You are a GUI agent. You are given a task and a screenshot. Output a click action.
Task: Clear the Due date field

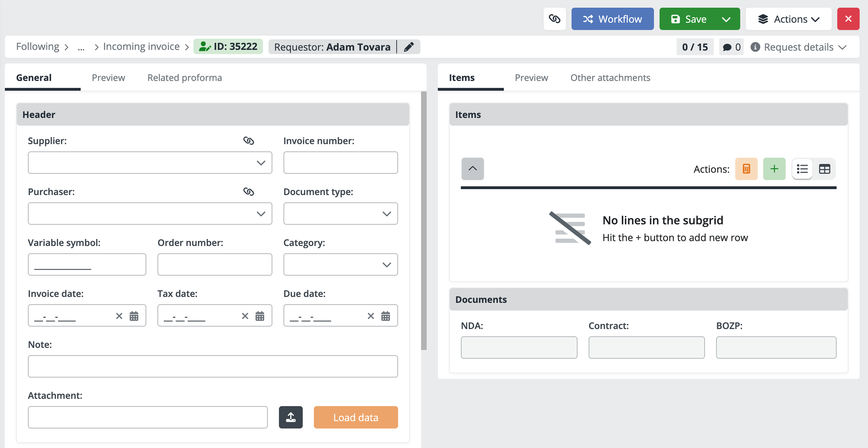click(371, 316)
